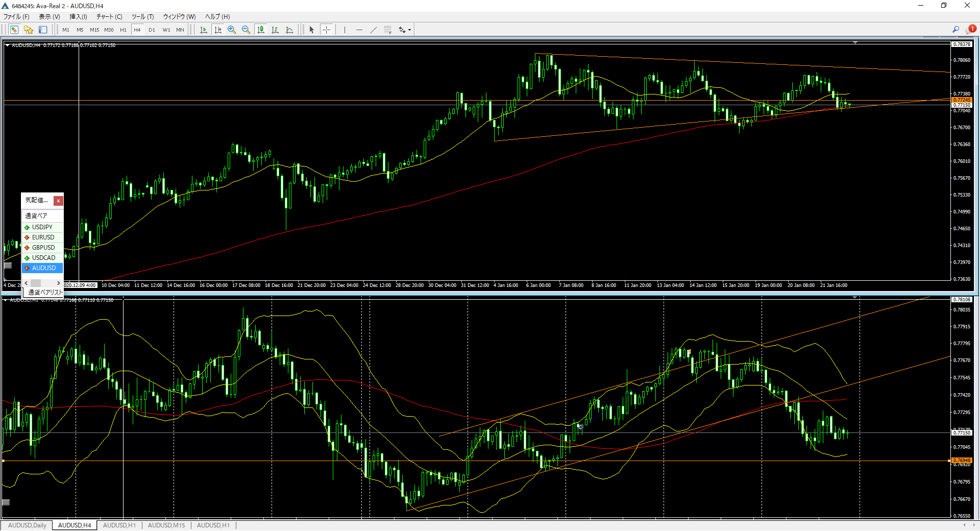Toggle the Data Window panel icon

click(43, 30)
